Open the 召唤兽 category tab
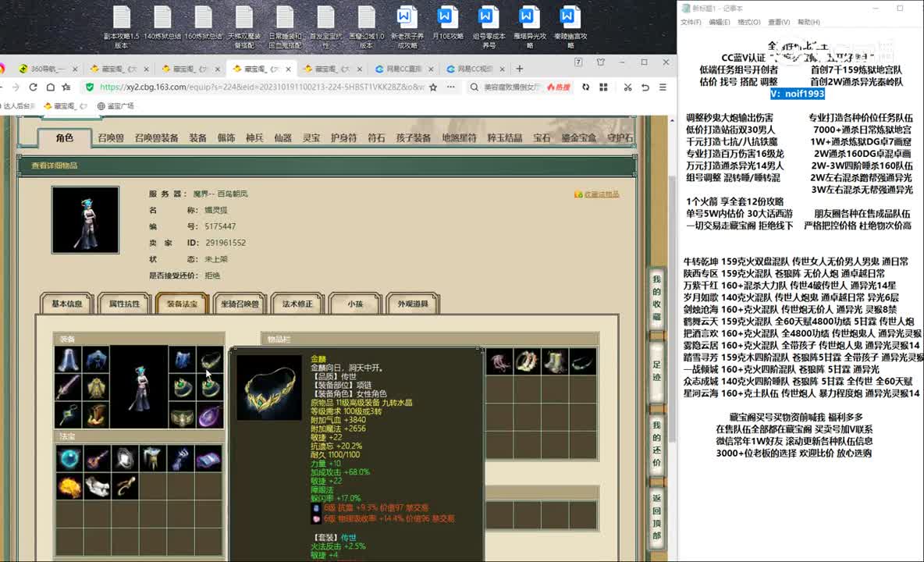Image resolution: width=924 pixels, height=562 pixels. [111, 138]
